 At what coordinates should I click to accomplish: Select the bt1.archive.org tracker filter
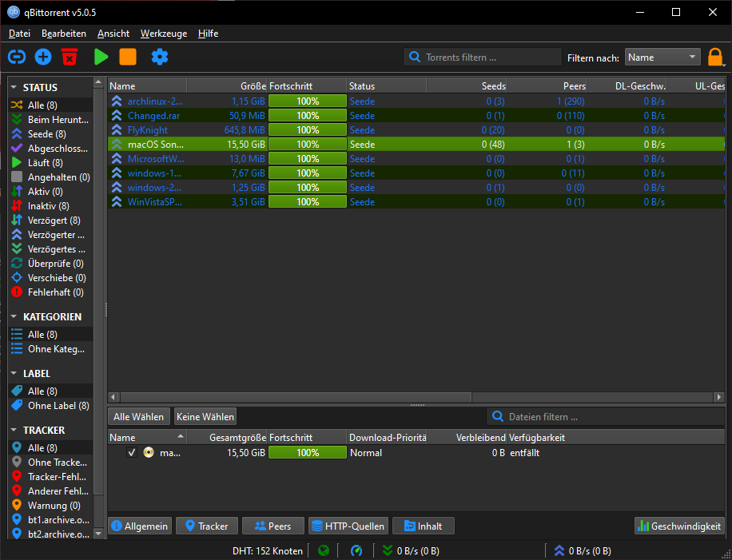(50, 520)
